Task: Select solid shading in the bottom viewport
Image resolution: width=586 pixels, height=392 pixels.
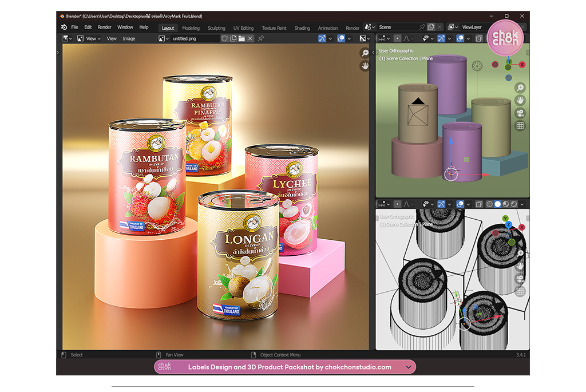Action: [x=497, y=204]
